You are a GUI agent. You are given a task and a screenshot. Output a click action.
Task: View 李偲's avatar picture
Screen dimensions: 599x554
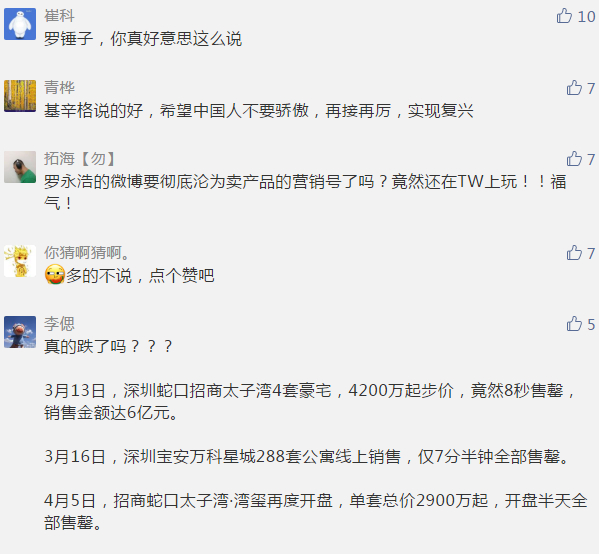(20, 332)
